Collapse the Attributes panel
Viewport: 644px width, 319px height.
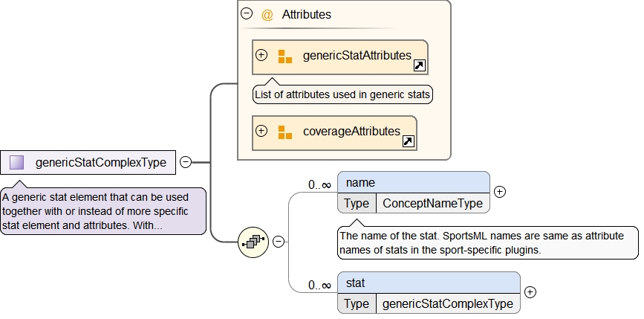tap(247, 14)
